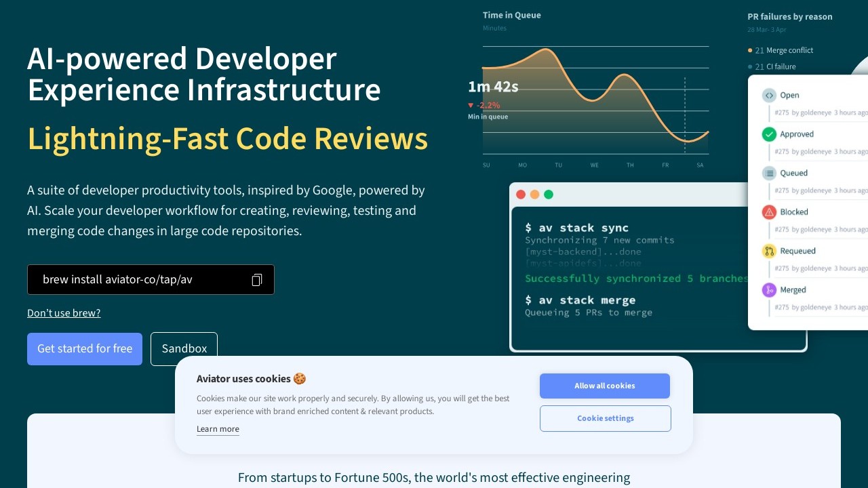The image size is (868, 488).
Task: Click the orange dot in terminal window
Action: pos(534,195)
